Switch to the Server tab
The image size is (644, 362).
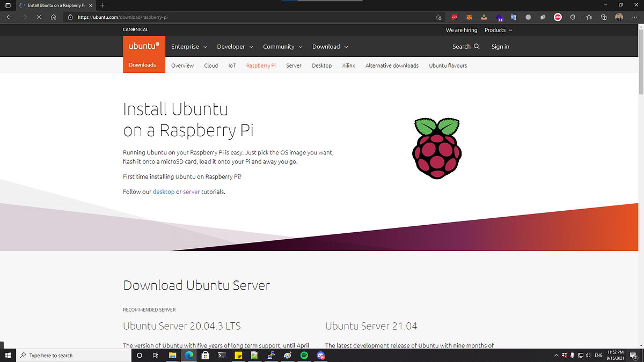(294, 65)
